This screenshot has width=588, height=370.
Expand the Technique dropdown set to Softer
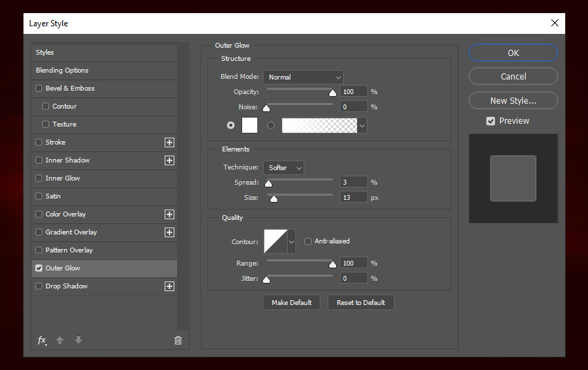[x=284, y=167]
